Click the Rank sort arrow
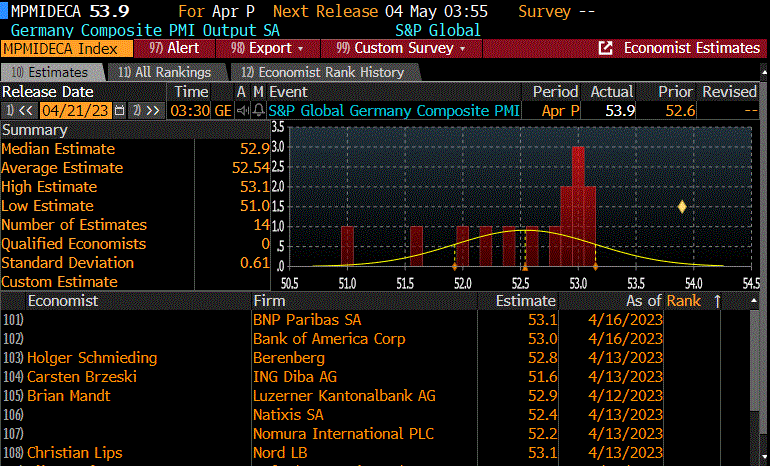The width and height of the screenshot is (770, 466). [x=717, y=301]
